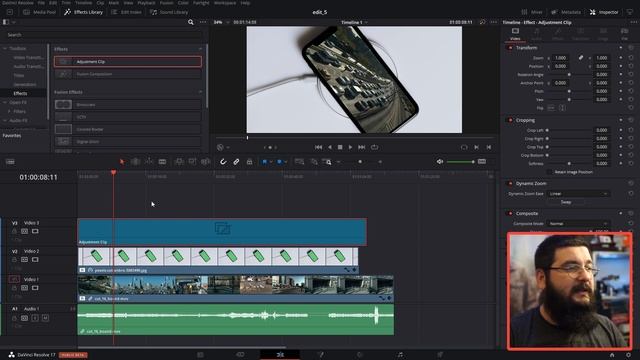Check the Retain Image Position checkbox

pyautogui.click(x=549, y=172)
